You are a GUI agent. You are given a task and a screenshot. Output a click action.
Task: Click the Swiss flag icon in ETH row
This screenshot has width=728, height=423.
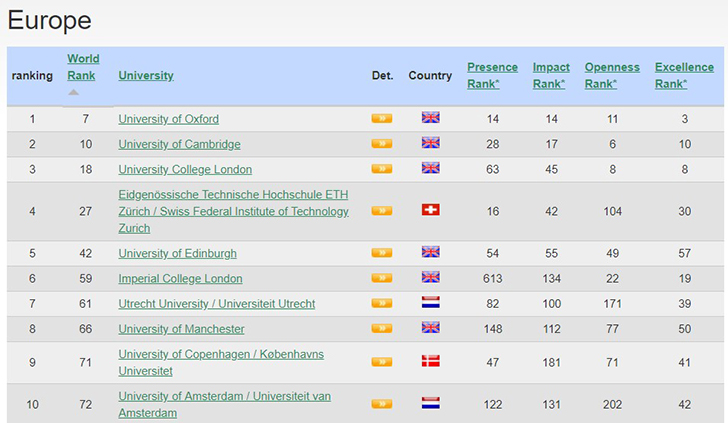[x=430, y=210]
